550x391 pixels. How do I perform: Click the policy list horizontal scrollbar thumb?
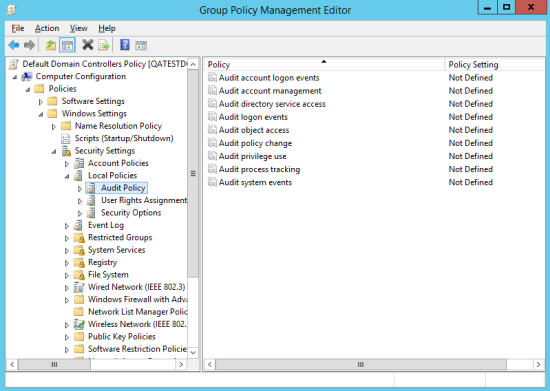[x=361, y=365]
